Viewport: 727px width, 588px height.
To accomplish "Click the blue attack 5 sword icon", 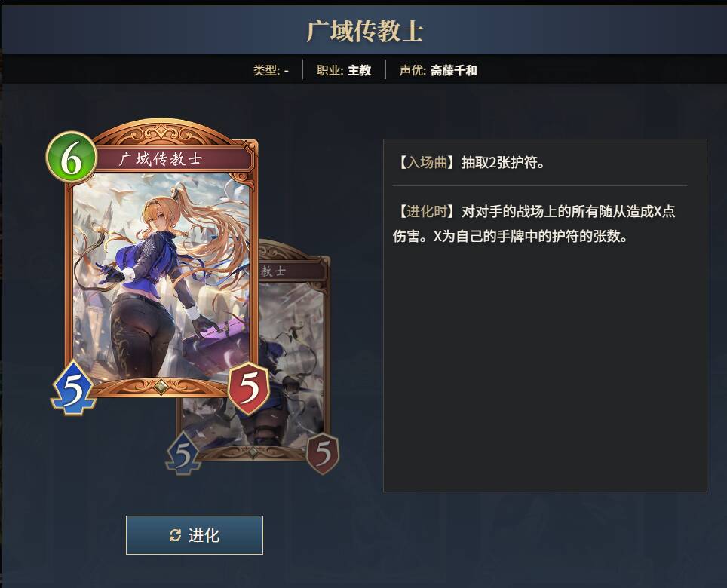I will pyautogui.click(x=73, y=387).
